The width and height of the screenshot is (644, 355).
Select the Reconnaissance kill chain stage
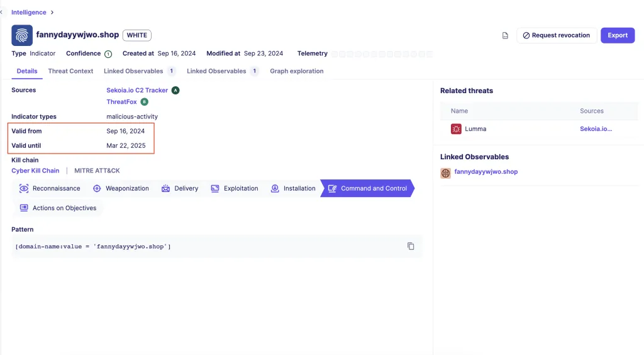[50, 188]
